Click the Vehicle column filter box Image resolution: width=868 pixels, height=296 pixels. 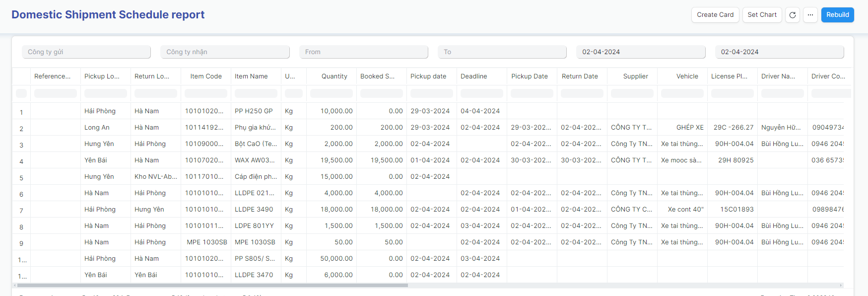click(682, 93)
